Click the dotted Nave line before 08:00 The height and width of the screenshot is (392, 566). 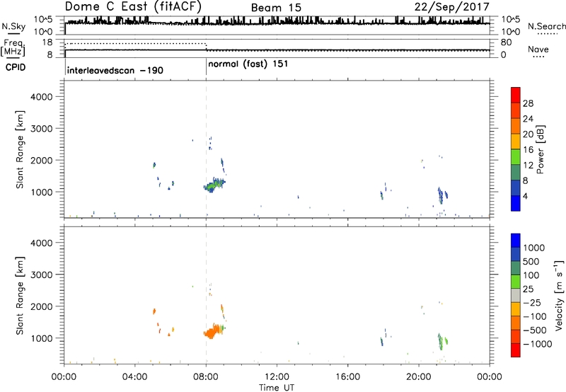135,44
